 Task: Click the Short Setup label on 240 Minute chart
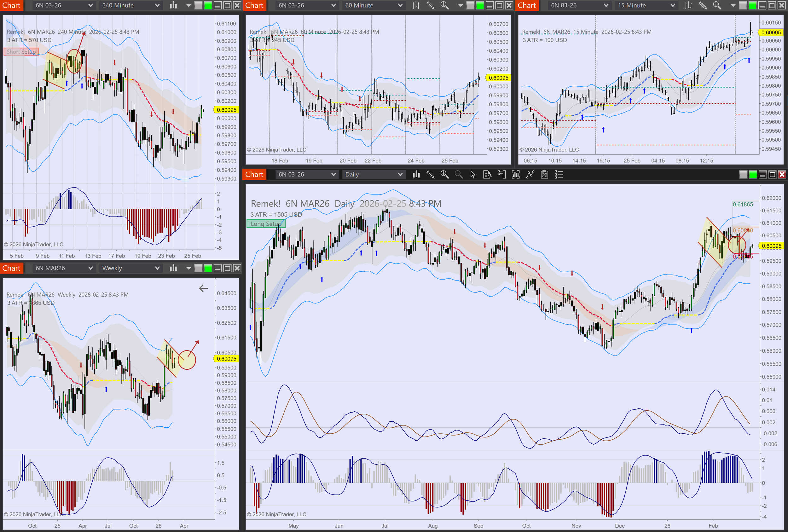21,52
